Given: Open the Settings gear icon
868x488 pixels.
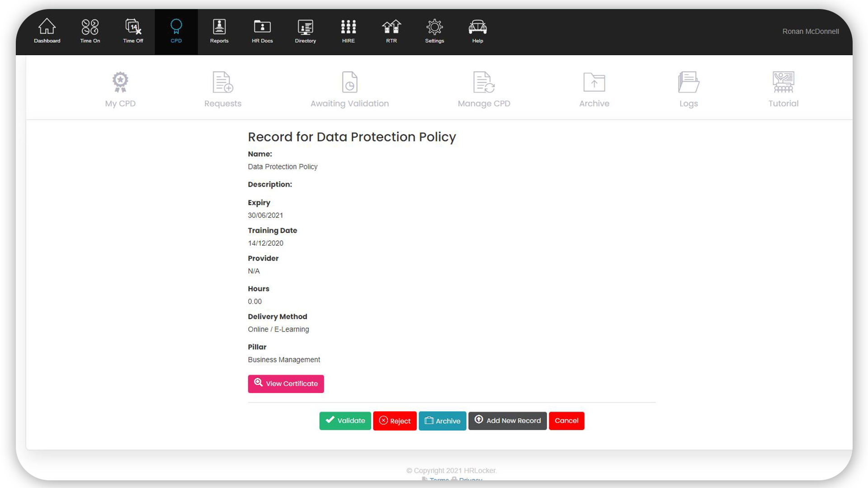Looking at the screenshot, I should point(434,27).
